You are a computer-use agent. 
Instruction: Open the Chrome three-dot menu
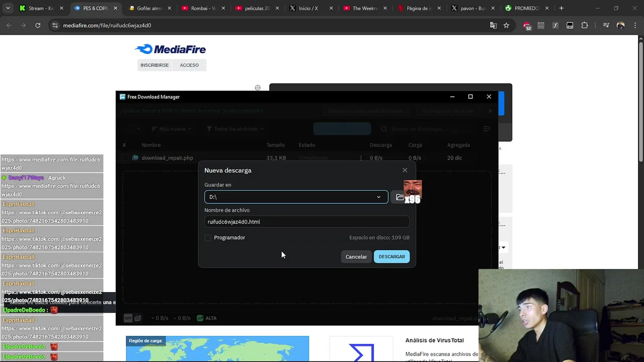pos(634,25)
